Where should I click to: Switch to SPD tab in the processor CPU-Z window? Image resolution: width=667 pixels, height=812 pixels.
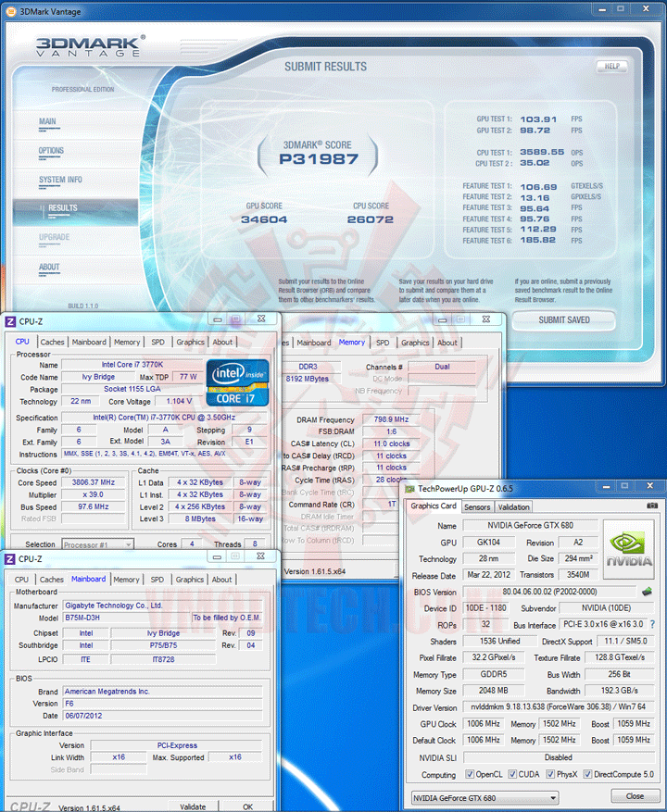[x=158, y=342]
